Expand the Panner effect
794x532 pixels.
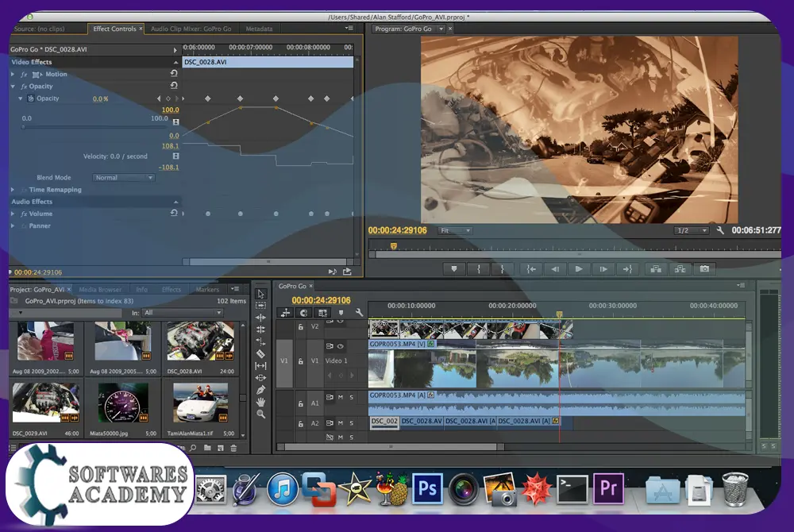coord(13,226)
